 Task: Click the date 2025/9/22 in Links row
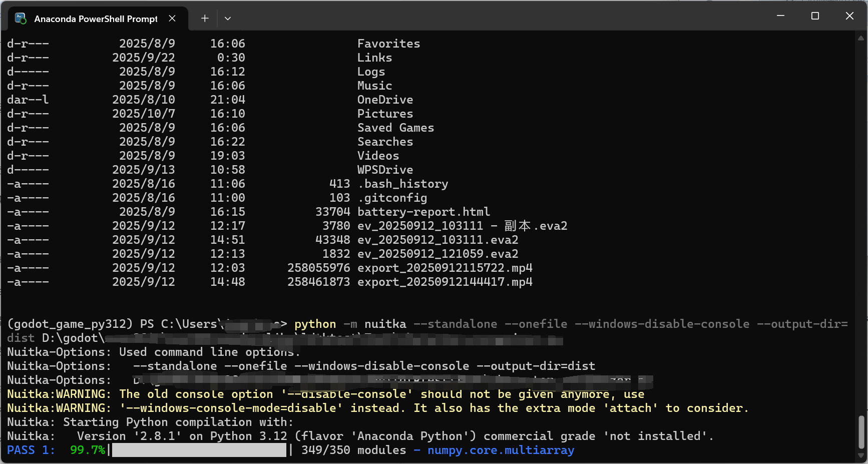(143, 58)
